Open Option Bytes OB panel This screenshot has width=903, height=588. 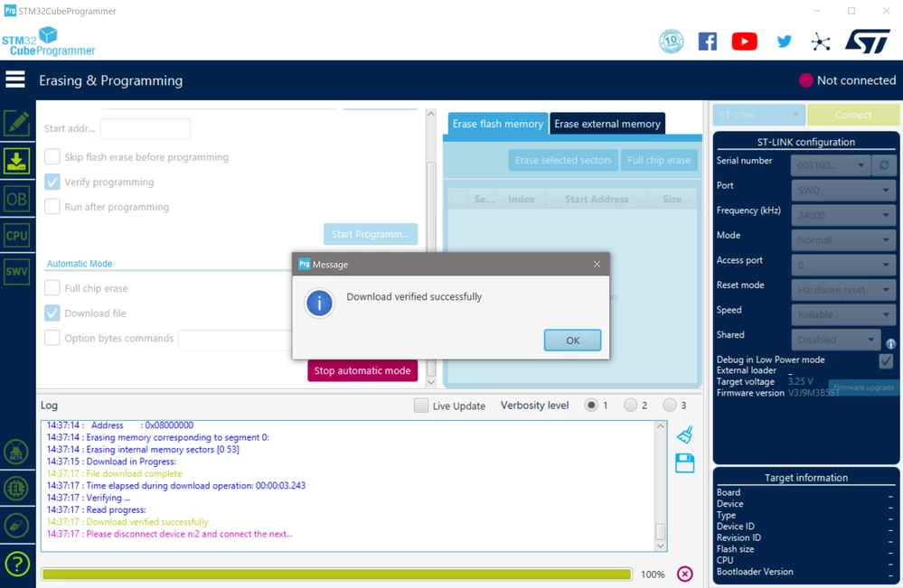pyautogui.click(x=16, y=199)
